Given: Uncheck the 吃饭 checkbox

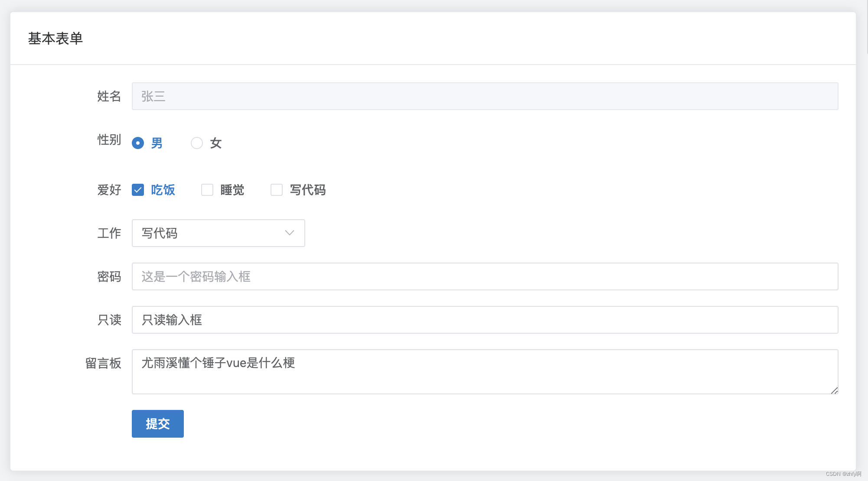Looking at the screenshot, I should point(138,190).
